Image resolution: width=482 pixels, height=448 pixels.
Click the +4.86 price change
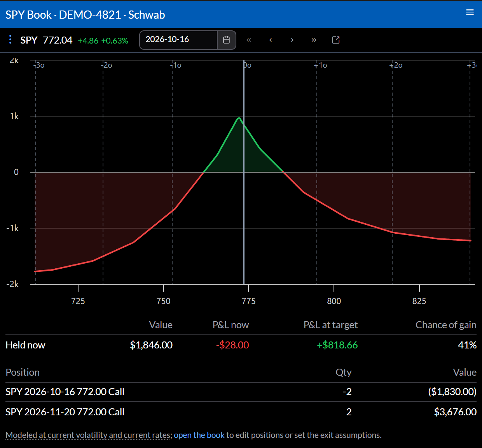tap(88, 41)
